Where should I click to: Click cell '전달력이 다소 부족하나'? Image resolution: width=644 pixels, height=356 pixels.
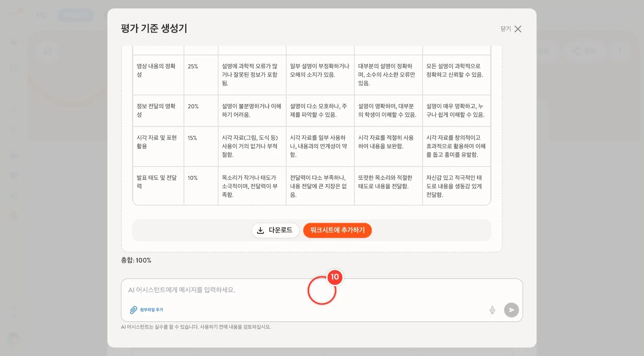(x=320, y=186)
